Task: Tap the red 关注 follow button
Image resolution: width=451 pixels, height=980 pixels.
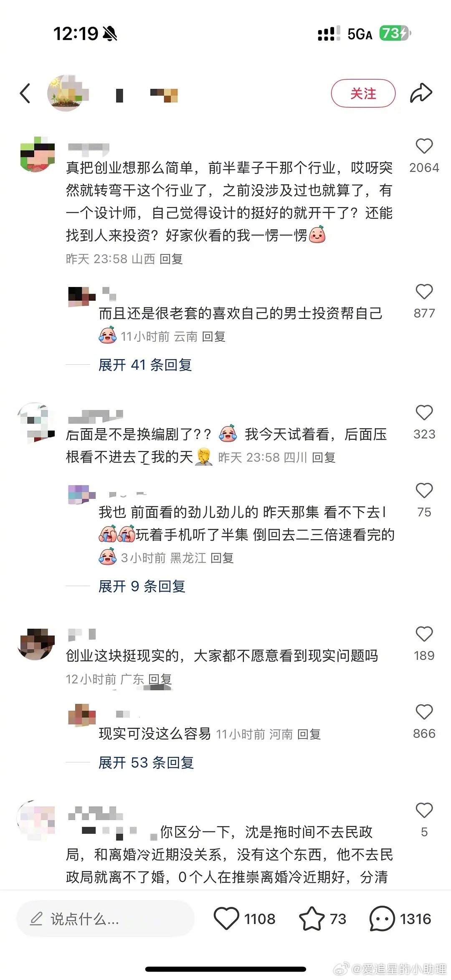Action: click(363, 93)
